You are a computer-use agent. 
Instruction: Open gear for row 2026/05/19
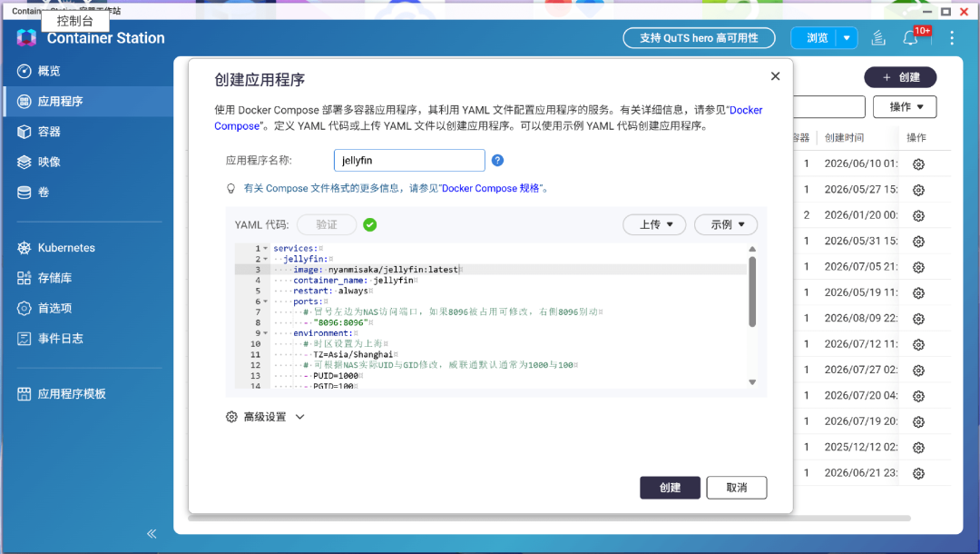[x=918, y=292]
